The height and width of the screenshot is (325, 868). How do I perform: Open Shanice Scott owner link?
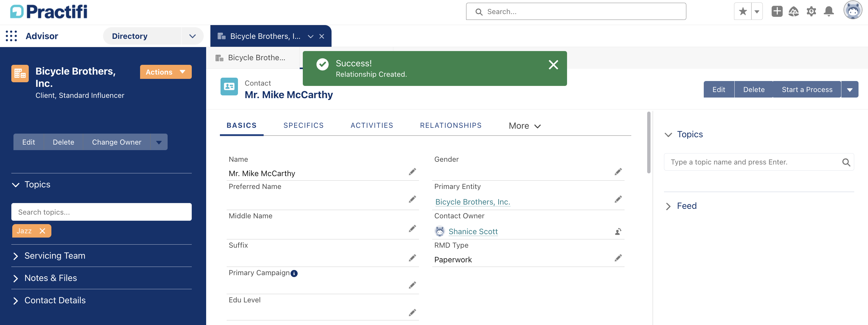[473, 231]
